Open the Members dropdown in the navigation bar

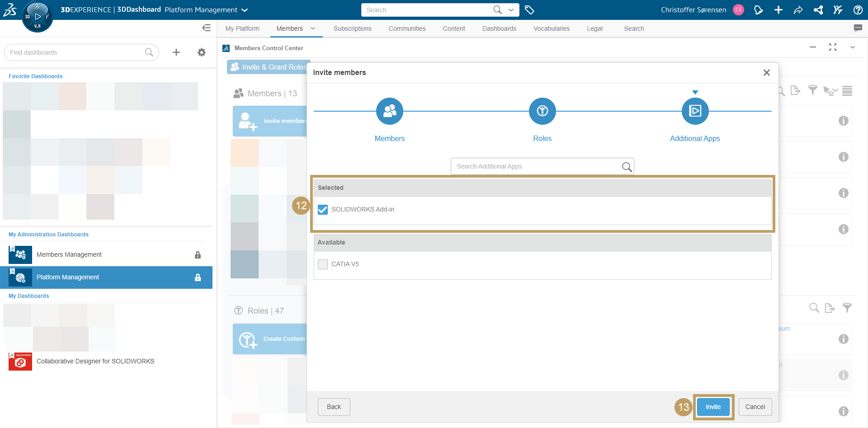[x=312, y=28]
